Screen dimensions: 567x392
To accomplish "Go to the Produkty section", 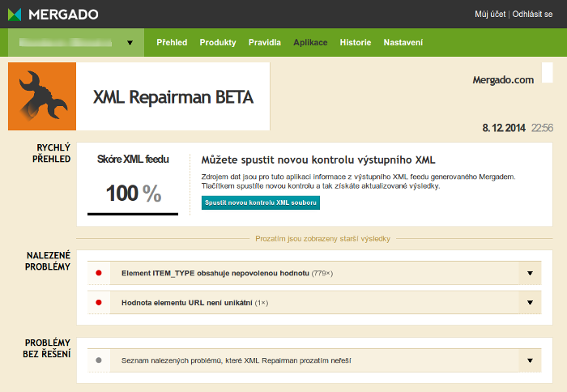I will [218, 42].
